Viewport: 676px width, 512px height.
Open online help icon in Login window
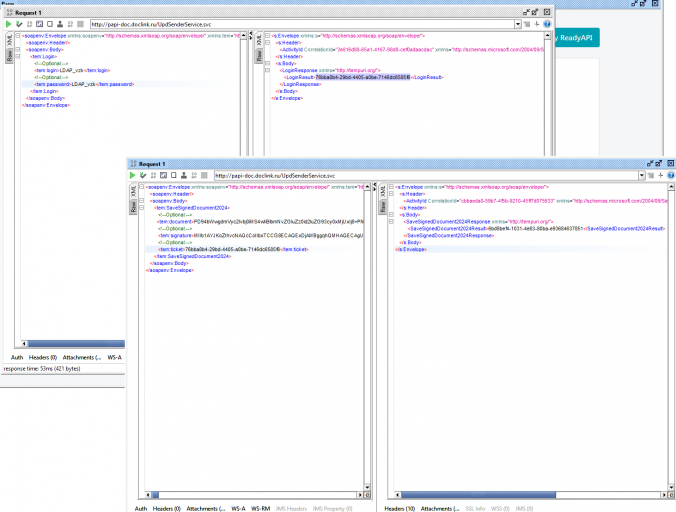pos(547,24)
